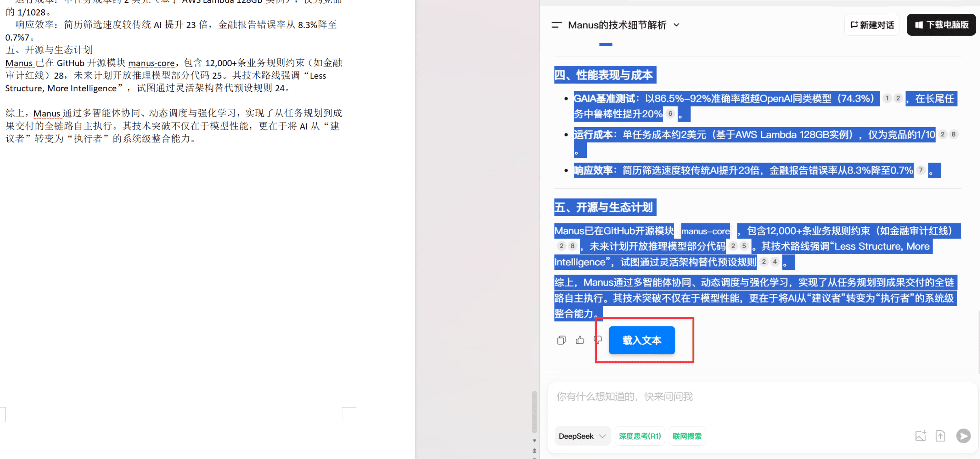Open citation 7 after 降至0.7%

[x=921, y=170]
